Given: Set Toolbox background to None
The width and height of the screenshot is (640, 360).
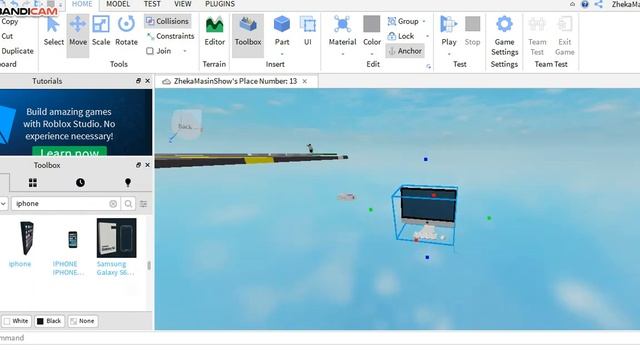Looking at the screenshot, I should 82,321.
